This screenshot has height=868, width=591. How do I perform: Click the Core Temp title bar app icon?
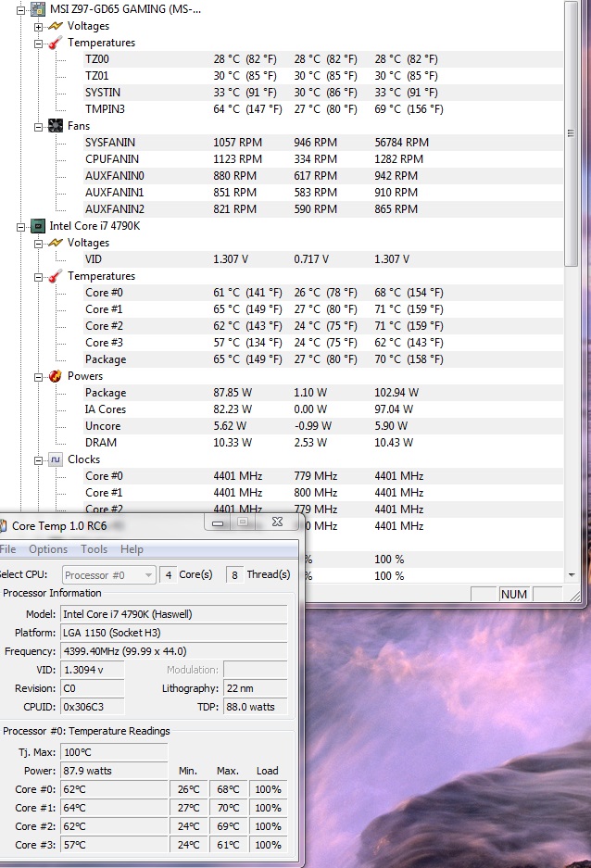coord(3,526)
